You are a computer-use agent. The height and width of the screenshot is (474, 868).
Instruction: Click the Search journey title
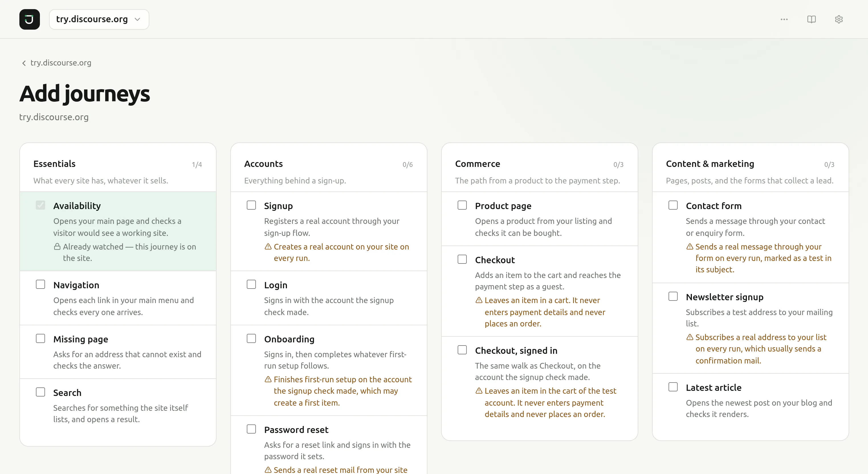[x=67, y=393]
